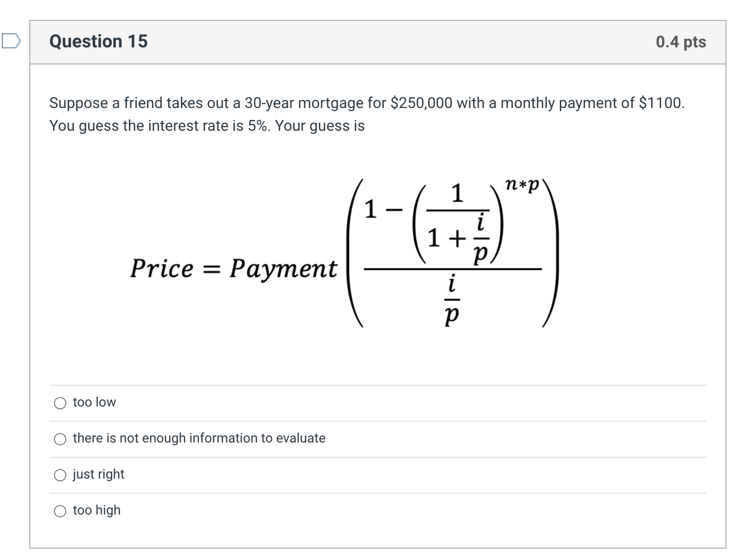Click the 'just right' answer label text

coord(98,474)
